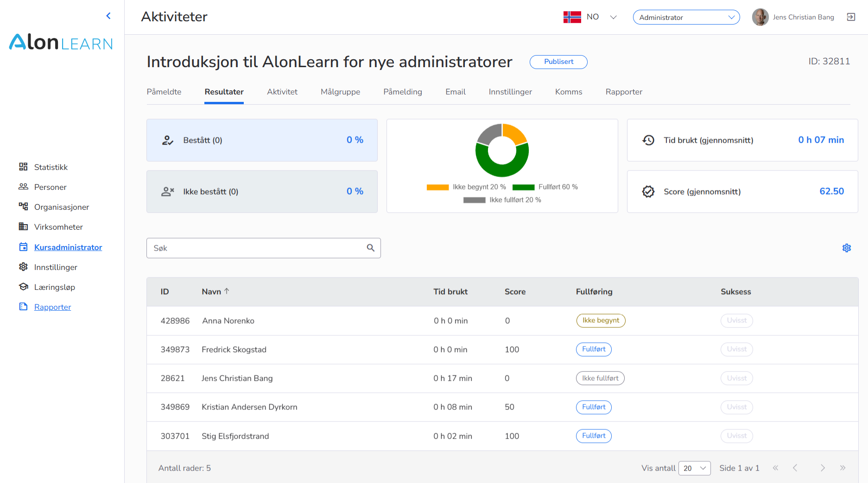Sort by the Tid brukt column header
The image size is (868, 483).
coord(450,291)
